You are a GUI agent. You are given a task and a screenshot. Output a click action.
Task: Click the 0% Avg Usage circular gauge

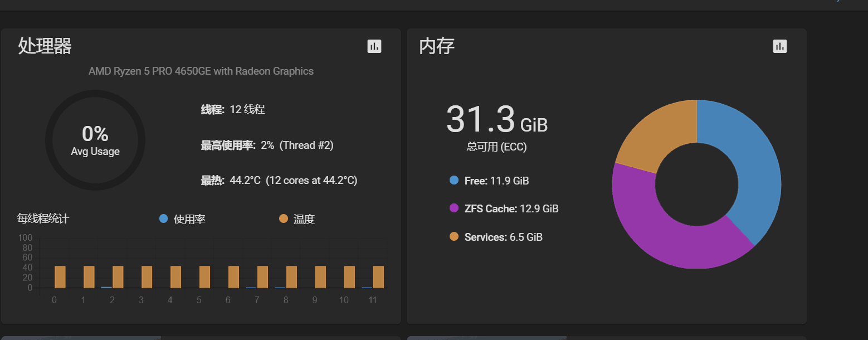click(95, 140)
